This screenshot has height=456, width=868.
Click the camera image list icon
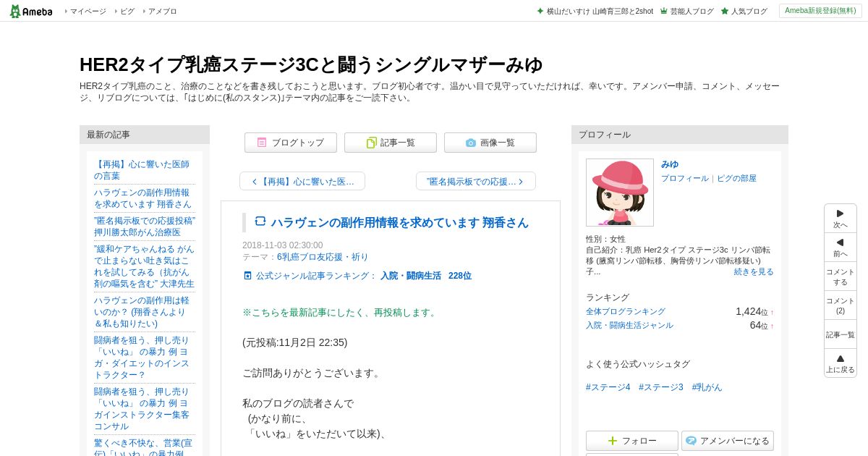471,143
